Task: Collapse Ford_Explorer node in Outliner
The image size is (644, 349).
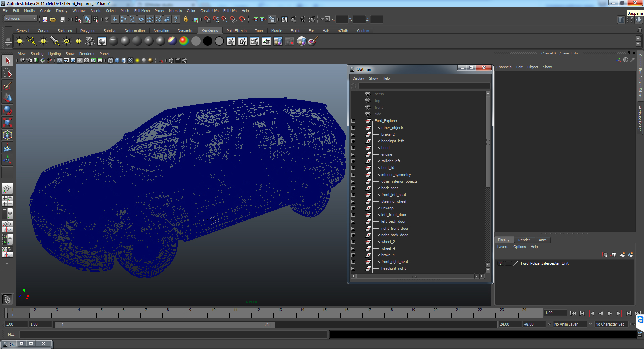Action: tap(353, 121)
